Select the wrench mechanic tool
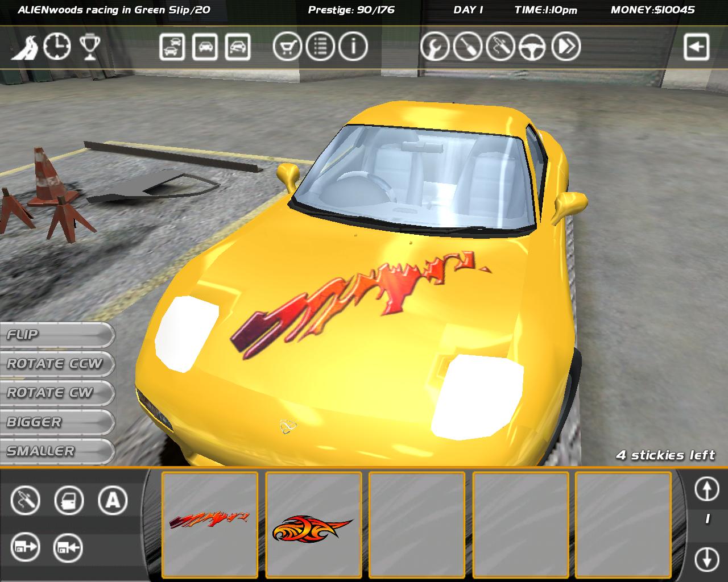The height and width of the screenshot is (582, 728). tap(435, 47)
